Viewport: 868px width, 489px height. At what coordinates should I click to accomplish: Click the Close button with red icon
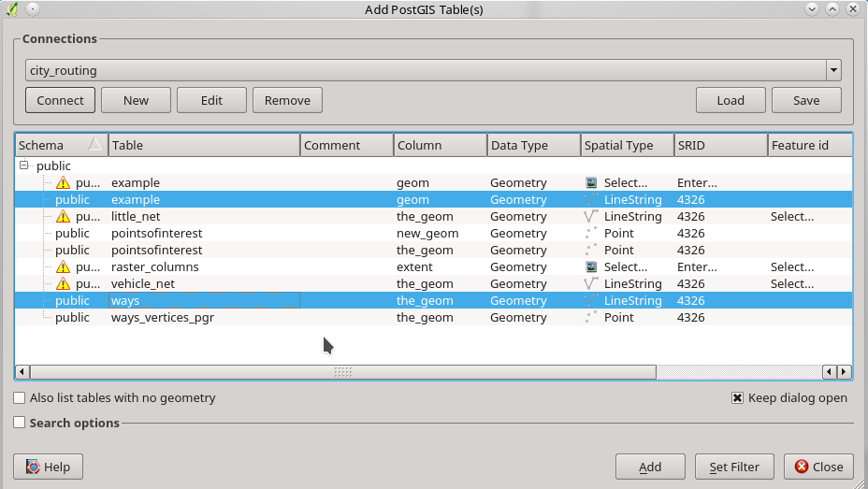point(819,467)
